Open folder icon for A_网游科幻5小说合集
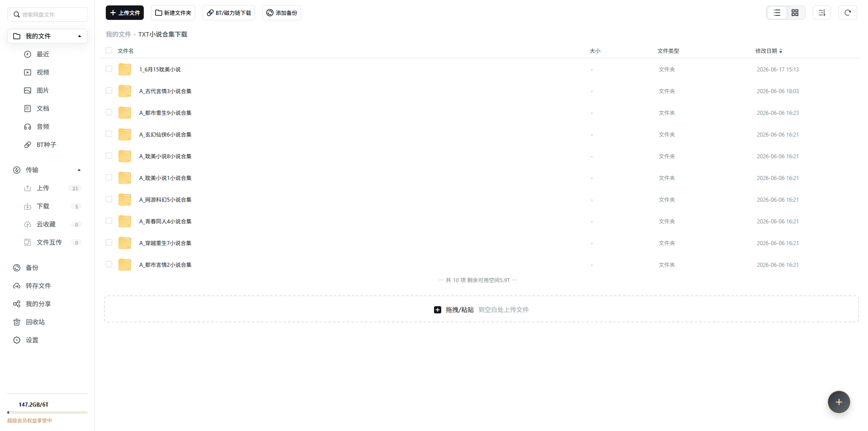 [x=125, y=199]
